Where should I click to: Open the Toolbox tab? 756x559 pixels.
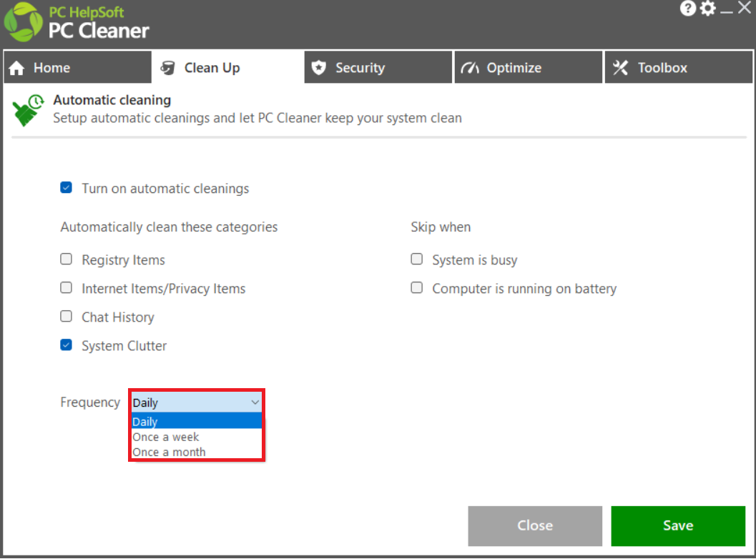678,67
